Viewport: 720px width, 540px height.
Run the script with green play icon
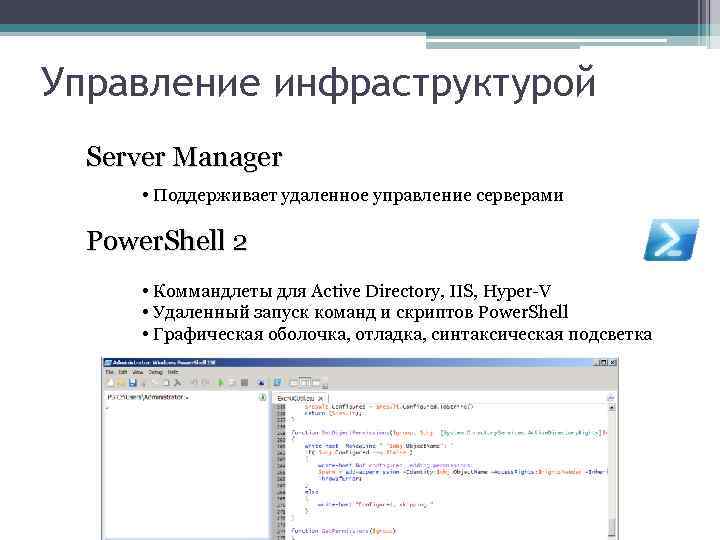(x=221, y=382)
